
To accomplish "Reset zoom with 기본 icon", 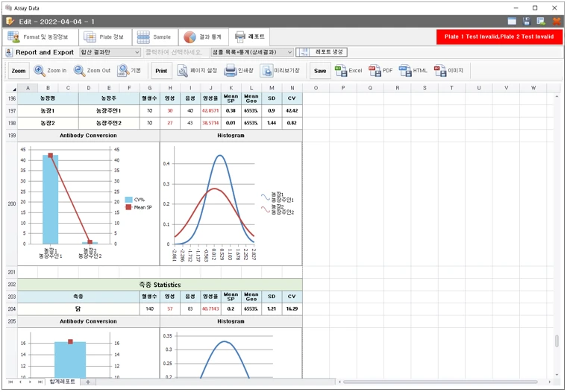I will 123,71.
